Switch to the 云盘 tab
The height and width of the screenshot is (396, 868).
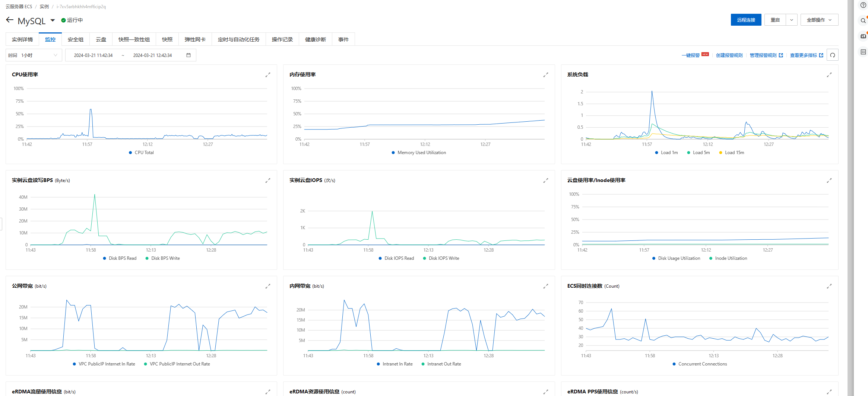coord(101,39)
